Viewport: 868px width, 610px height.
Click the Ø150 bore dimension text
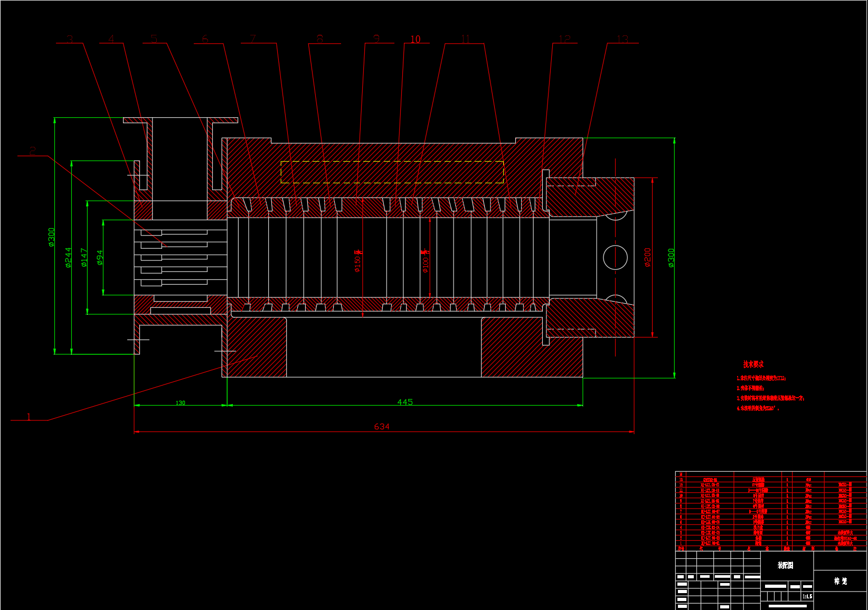tap(357, 261)
